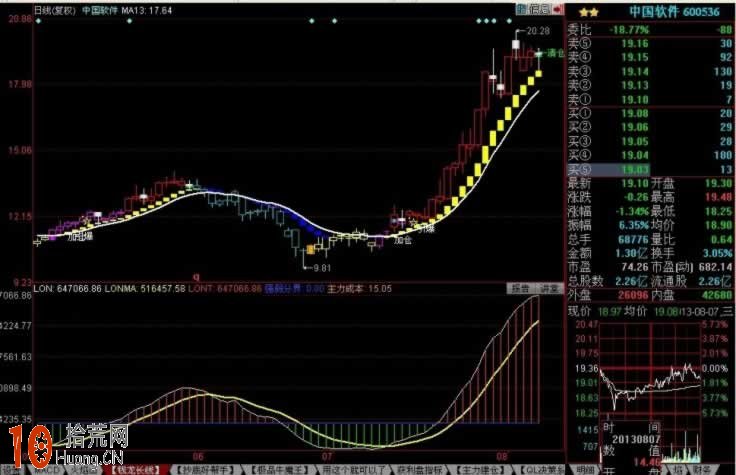Select the 卖③ 19.14 ask row
Viewport: 736px width, 475px height.
coord(650,71)
